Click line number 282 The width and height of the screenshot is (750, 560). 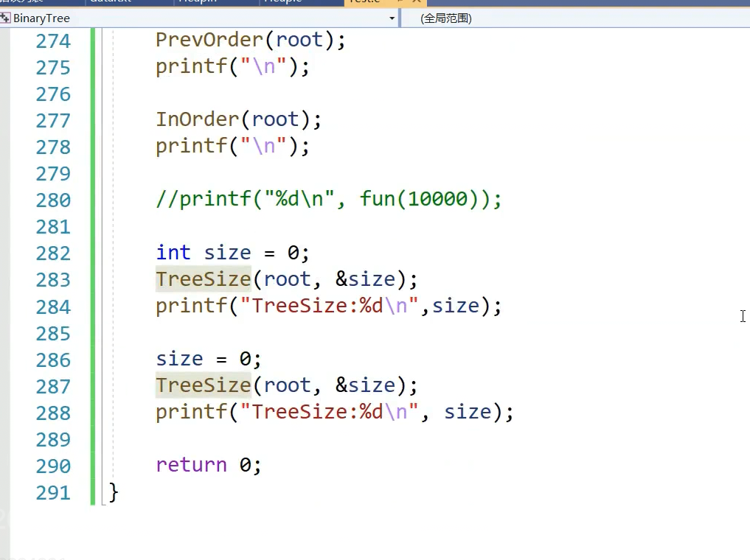click(x=53, y=253)
